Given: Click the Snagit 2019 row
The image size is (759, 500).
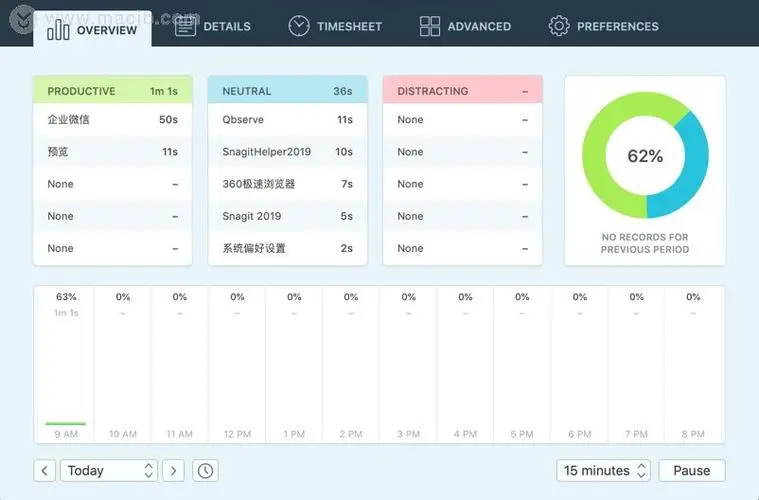Looking at the screenshot, I should (288, 216).
